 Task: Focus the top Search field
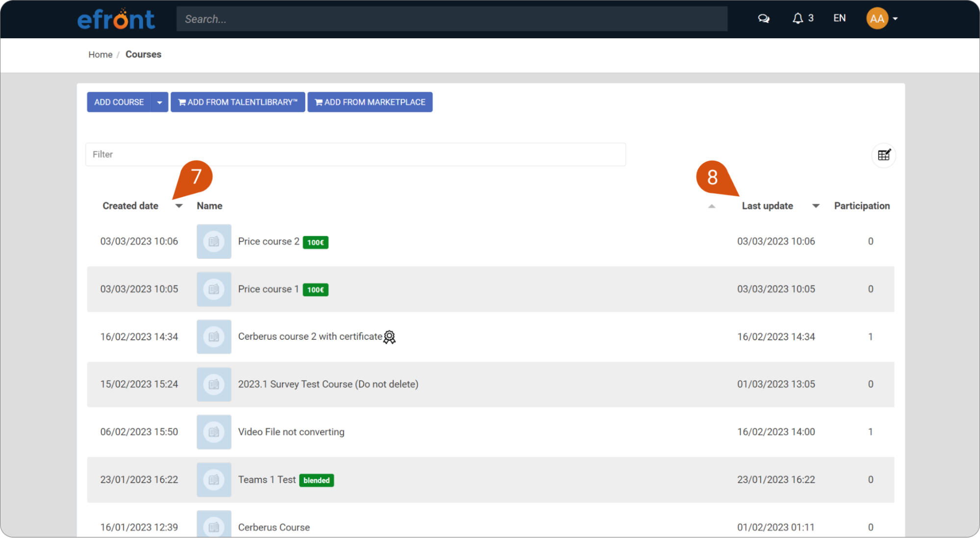(x=452, y=19)
